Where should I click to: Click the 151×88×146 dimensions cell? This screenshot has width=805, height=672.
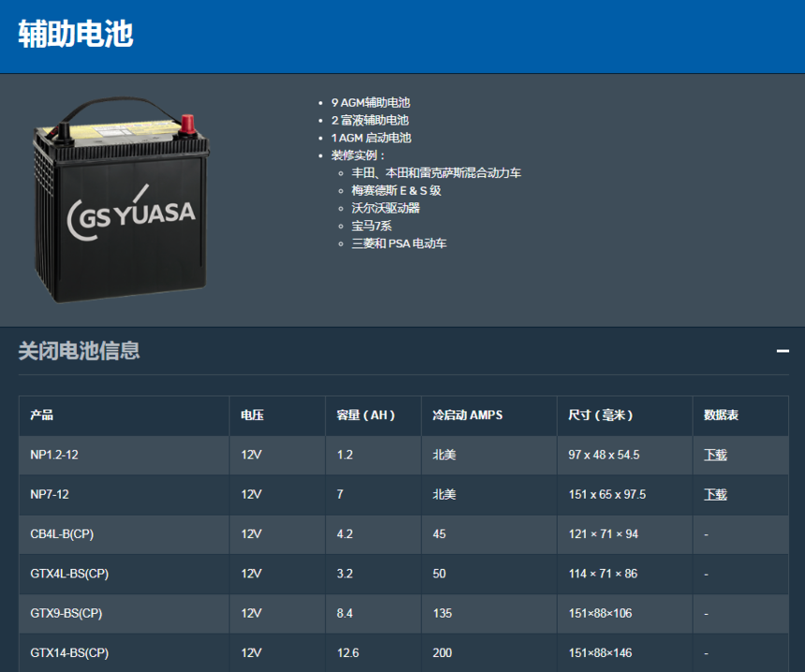coord(624,652)
